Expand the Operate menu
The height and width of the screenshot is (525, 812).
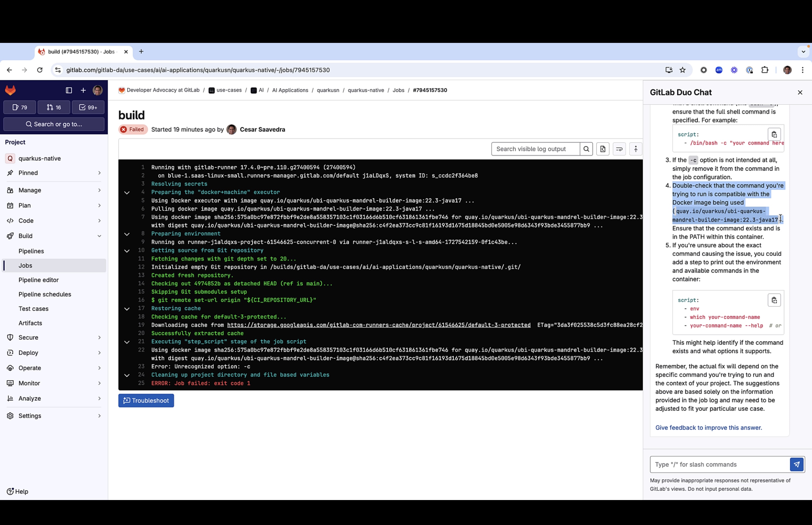tap(54, 368)
